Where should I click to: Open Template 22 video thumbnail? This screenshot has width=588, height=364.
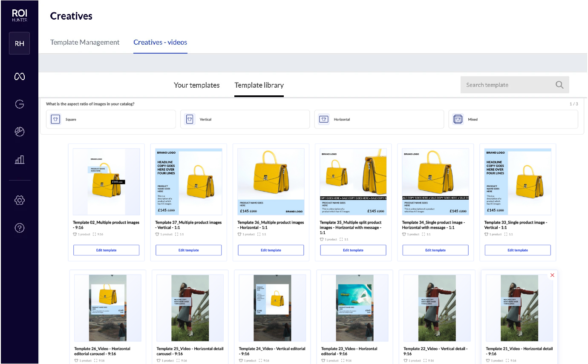437,308
